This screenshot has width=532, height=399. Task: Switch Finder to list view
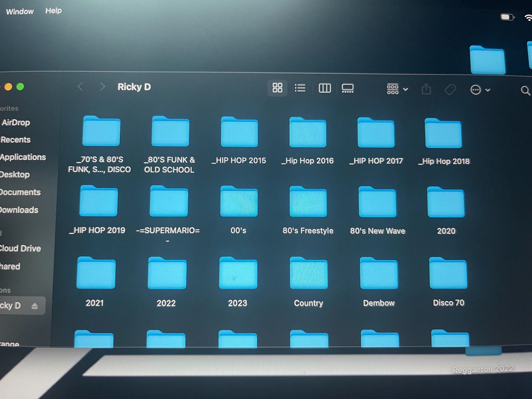pos(300,88)
